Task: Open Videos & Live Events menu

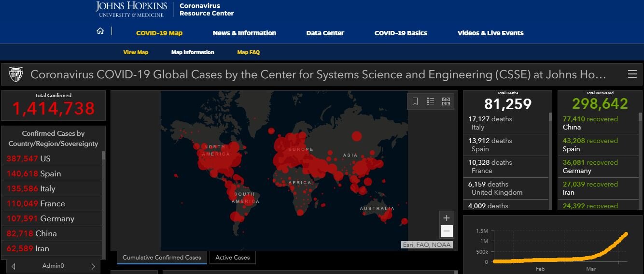Action: 490,33
